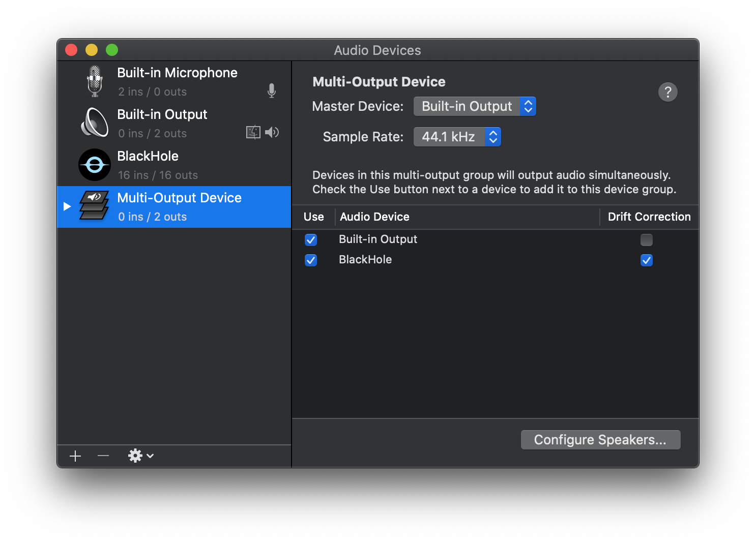756x543 pixels.
Task: Expand the Multi-Output Device disclosure triangle
Action: click(67, 206)
